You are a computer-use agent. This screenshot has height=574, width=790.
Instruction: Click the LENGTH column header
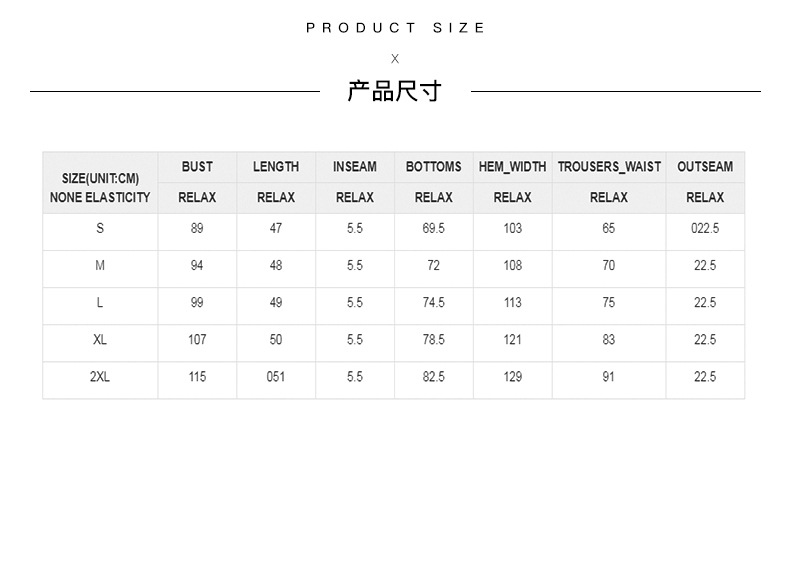(276, 167)
